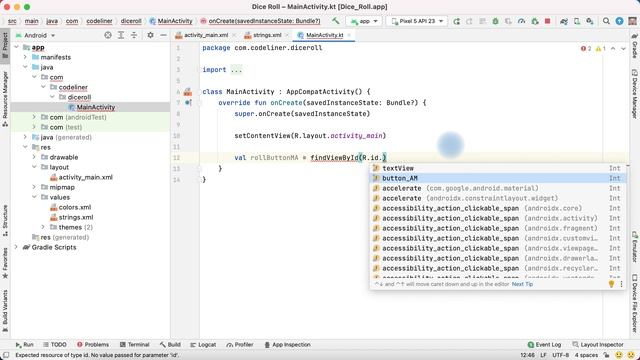Viewport: 640px width, 360px height.
Task: Click the yellow warnings indicator in editor
Action: (x=600, y=49)
